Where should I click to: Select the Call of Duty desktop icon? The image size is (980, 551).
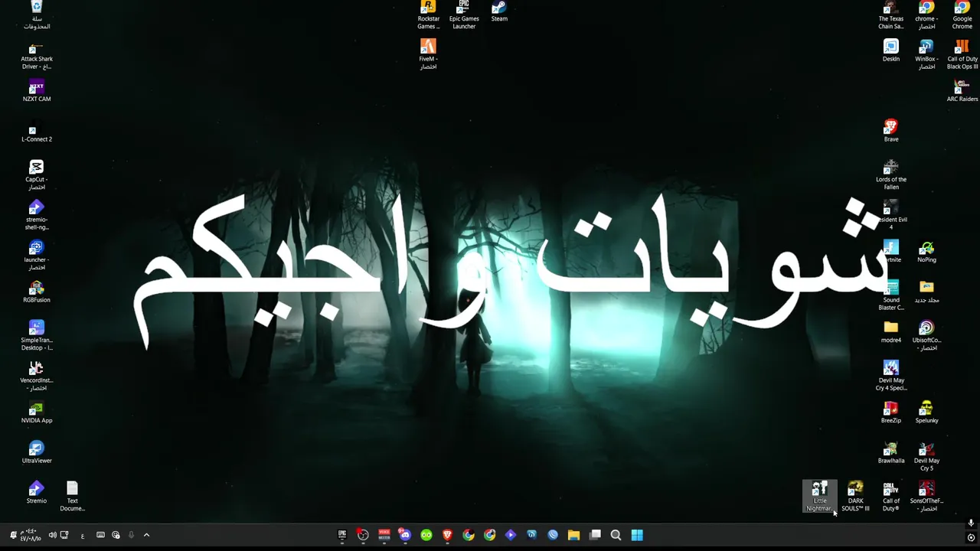[x=891, y=497]
